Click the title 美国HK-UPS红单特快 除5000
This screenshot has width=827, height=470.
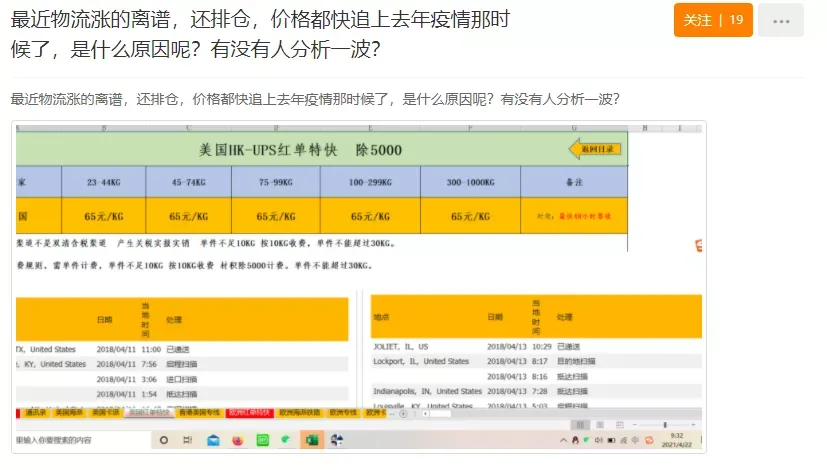pyautogui.click(x=300, y=150)
